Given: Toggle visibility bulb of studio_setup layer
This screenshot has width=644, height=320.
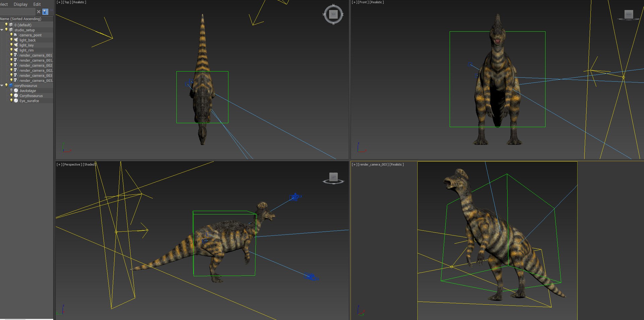Looking at the screenshot, I should tap(6, 29).
